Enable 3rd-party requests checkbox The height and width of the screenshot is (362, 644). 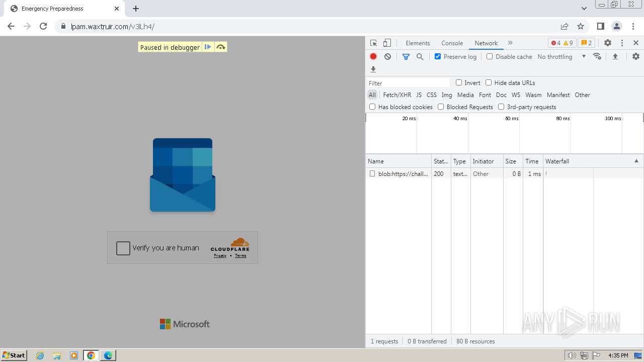click(x=501, y=107)
